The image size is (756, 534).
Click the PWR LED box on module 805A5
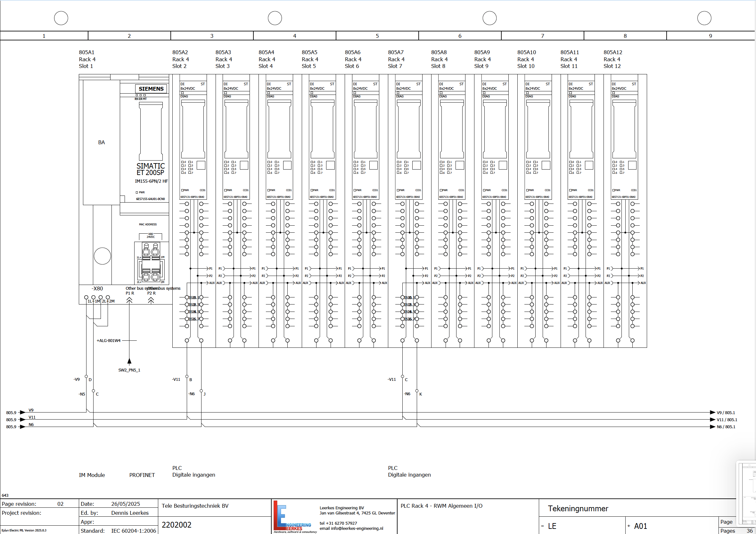click(312, 190)
